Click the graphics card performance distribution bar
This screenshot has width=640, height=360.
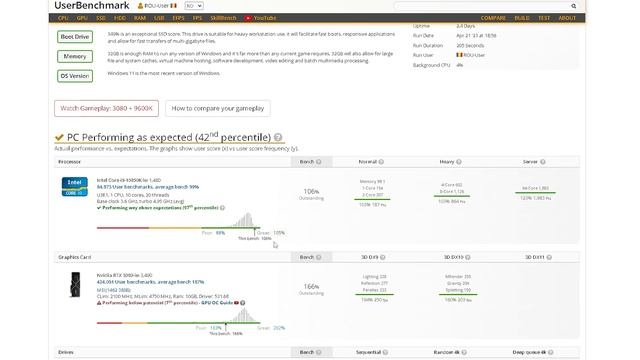click(178, 323)
